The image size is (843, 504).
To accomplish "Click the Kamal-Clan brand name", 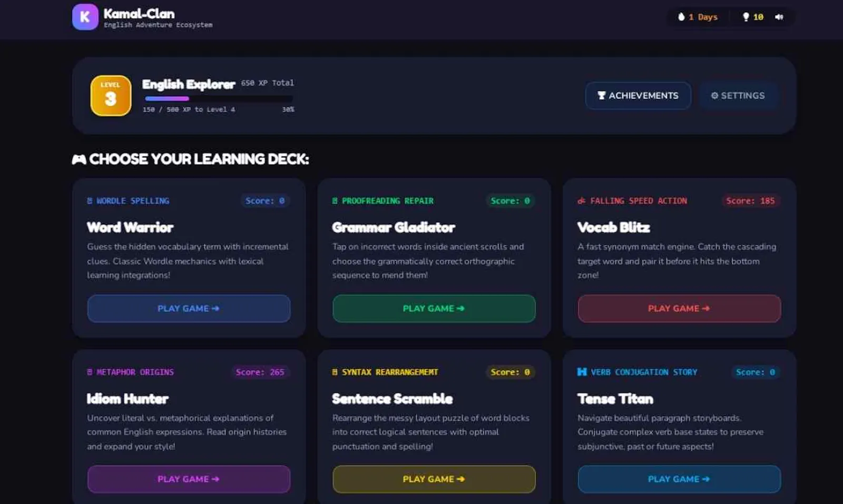I will coord(139,14).
